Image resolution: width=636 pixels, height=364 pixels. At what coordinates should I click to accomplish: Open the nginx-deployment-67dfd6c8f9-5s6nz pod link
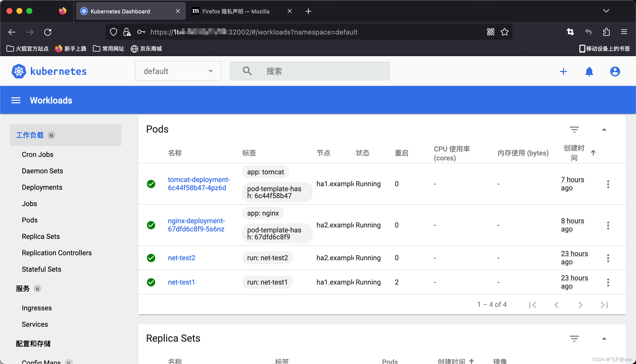pyautogui.click(x=196, y=225)
